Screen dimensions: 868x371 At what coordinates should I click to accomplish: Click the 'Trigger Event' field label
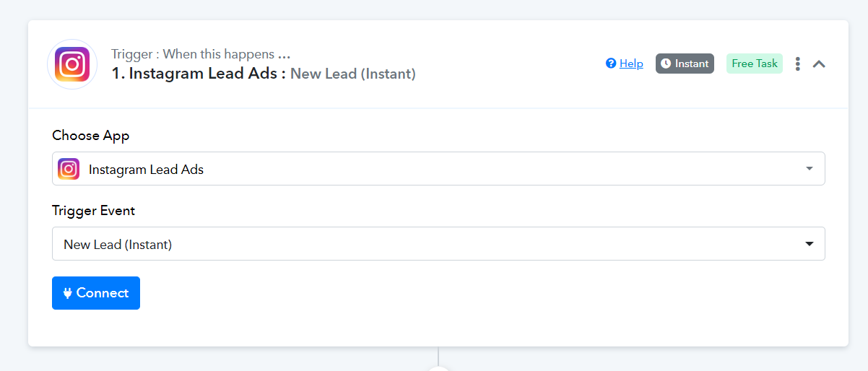click(x=93, y=211)
